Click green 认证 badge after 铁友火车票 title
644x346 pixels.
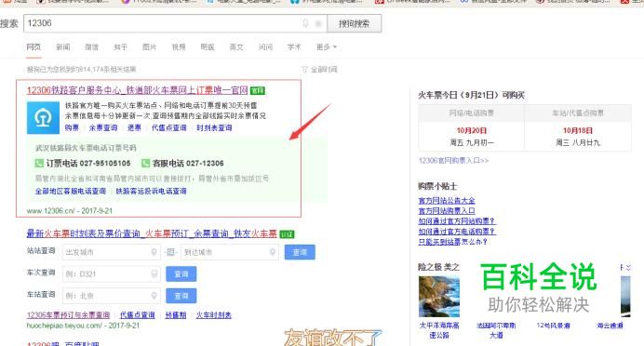(287, 234)
